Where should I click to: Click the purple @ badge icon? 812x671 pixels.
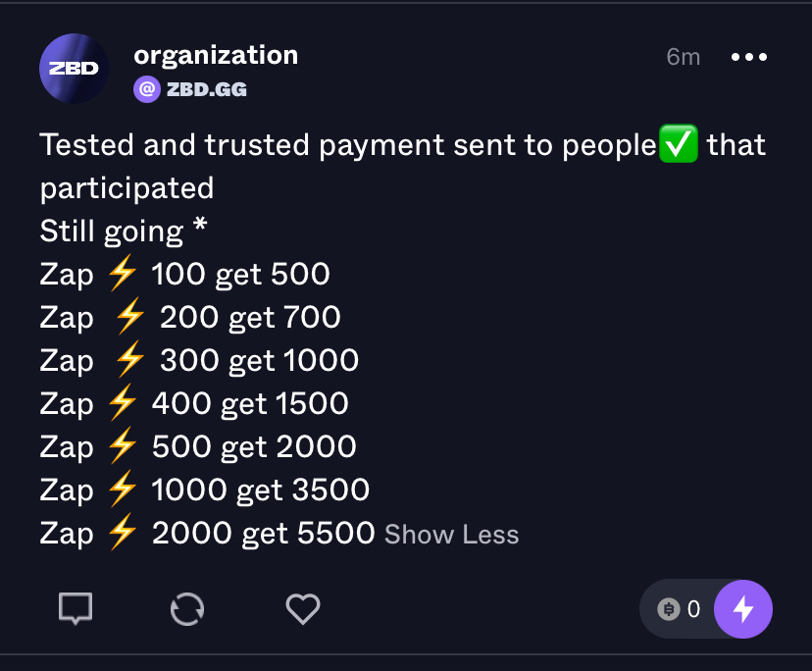(x=146, y=89)
